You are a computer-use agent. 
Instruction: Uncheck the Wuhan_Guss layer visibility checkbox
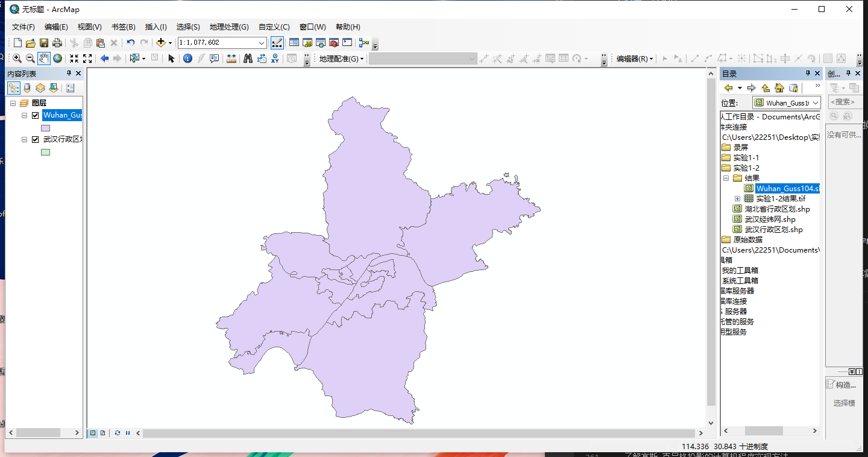coord(35,115)
